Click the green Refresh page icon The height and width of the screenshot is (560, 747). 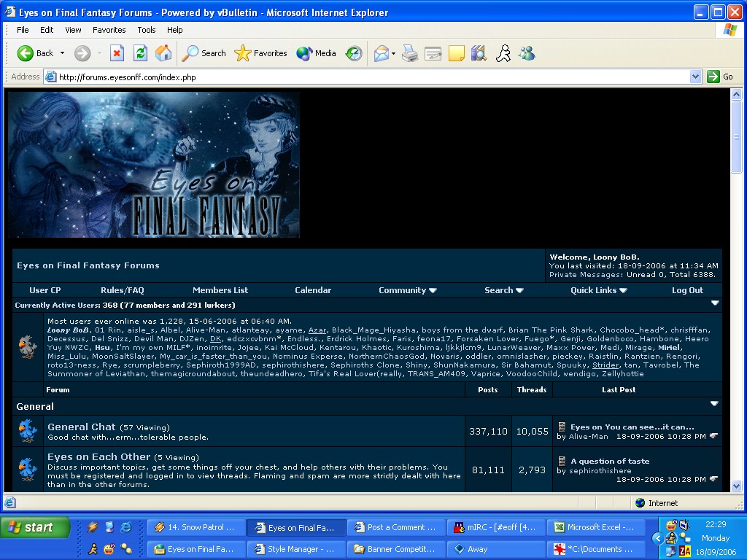coord(140,53)
